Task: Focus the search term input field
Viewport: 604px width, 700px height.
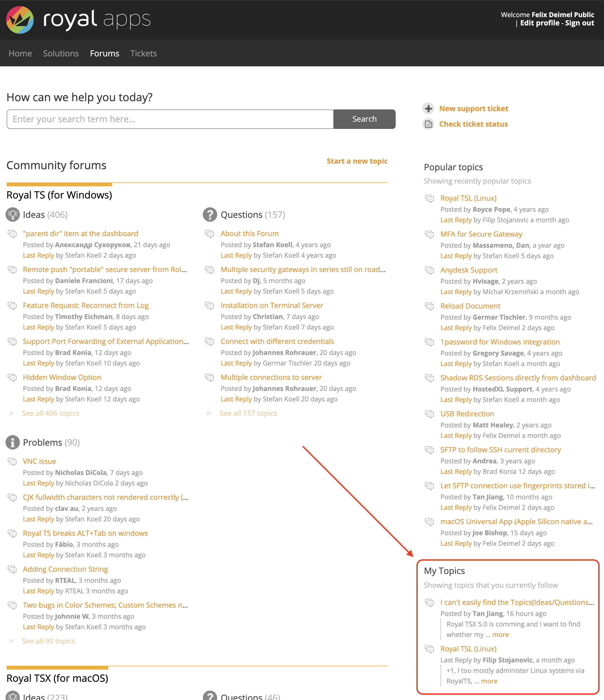Action: click(x=170, y=119)
